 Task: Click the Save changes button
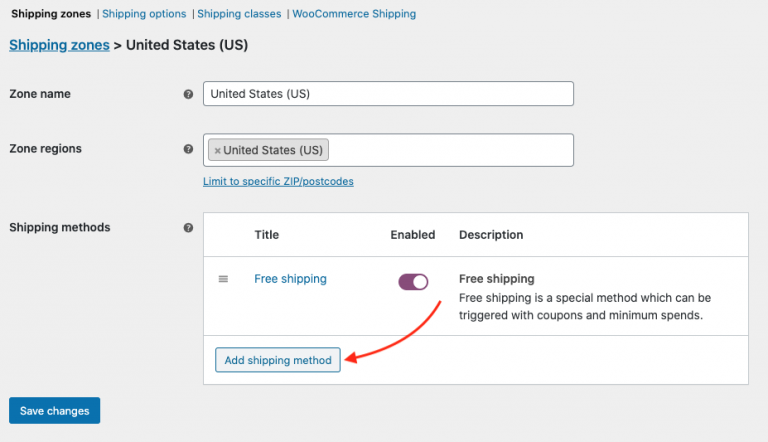pos(54,411)
